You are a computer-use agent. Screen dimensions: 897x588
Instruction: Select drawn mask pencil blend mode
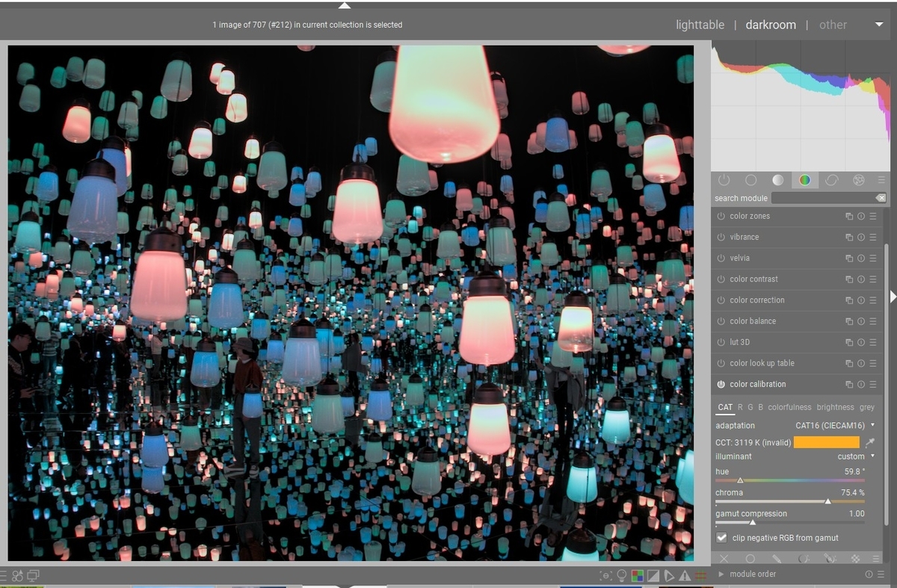tap(777, 558)
